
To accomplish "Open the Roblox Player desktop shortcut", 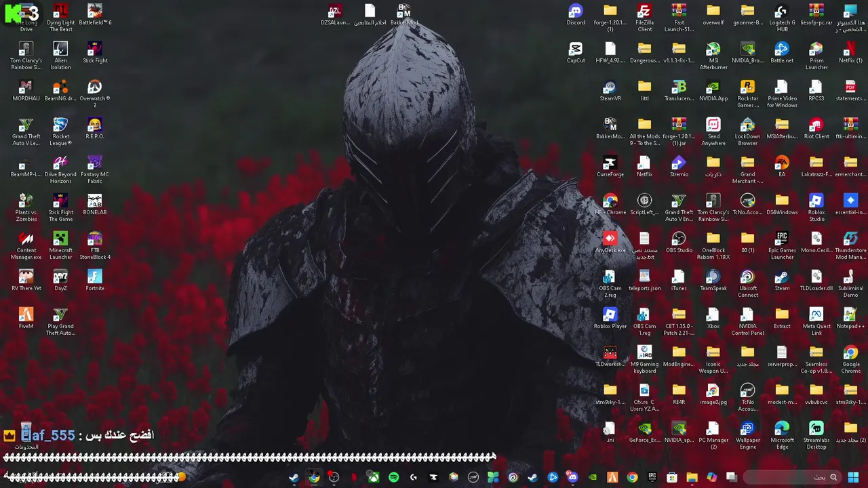I will point(610,319).
